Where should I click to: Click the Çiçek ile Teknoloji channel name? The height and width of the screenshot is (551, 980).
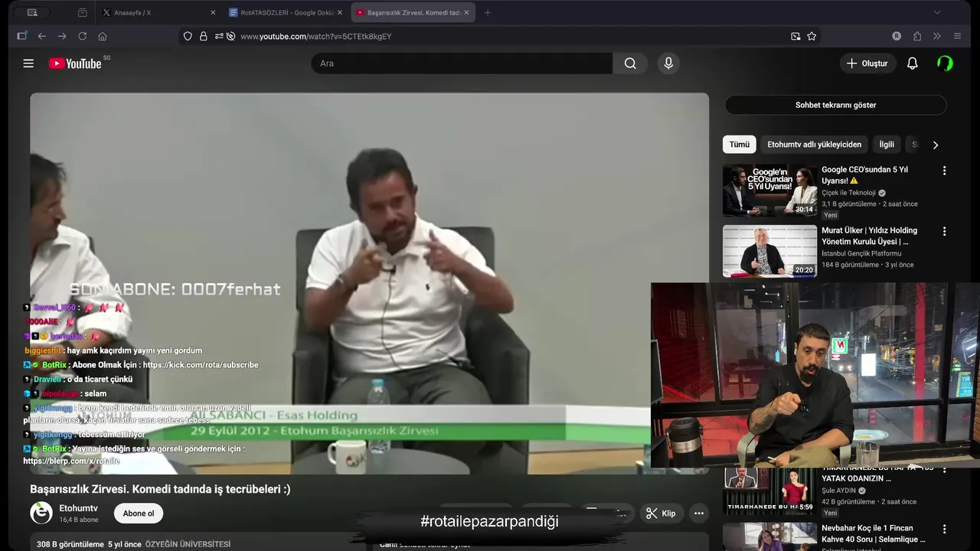pos(849,193)
